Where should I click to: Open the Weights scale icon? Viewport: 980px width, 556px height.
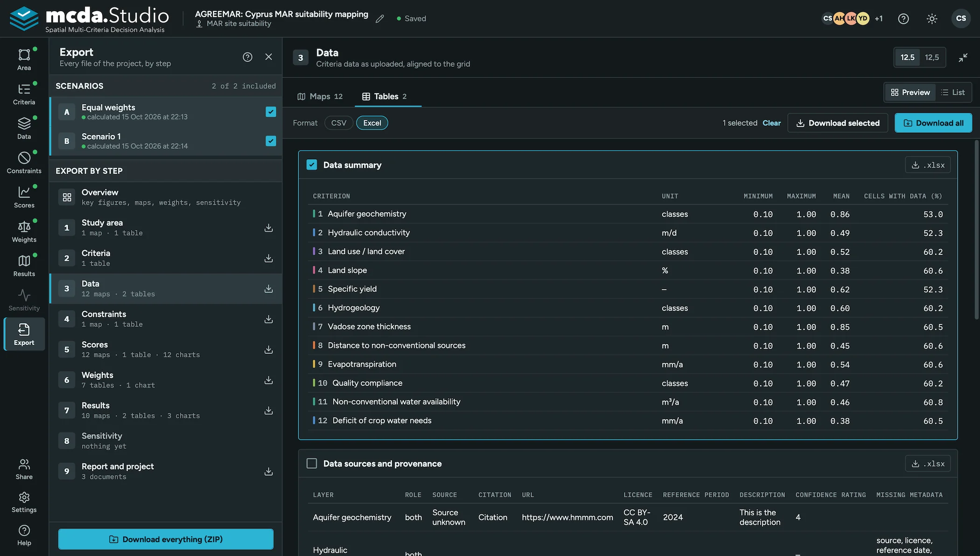click(24, 231)
